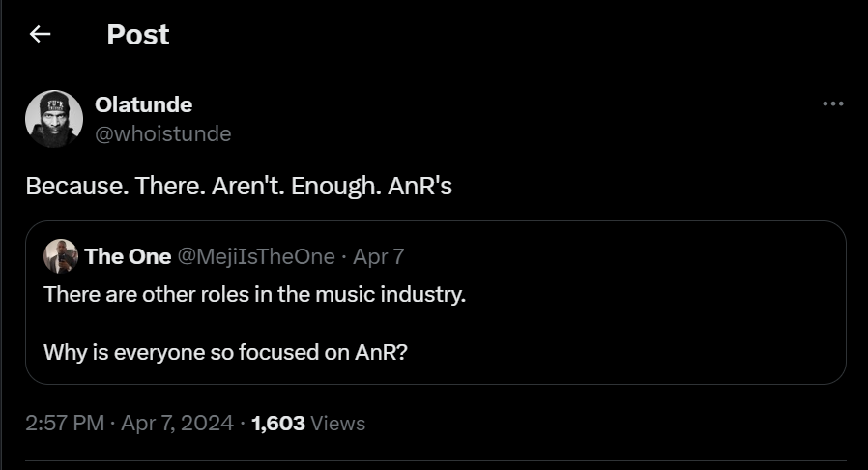Click the Apr 7, 2024 date

tap(177, 424)
